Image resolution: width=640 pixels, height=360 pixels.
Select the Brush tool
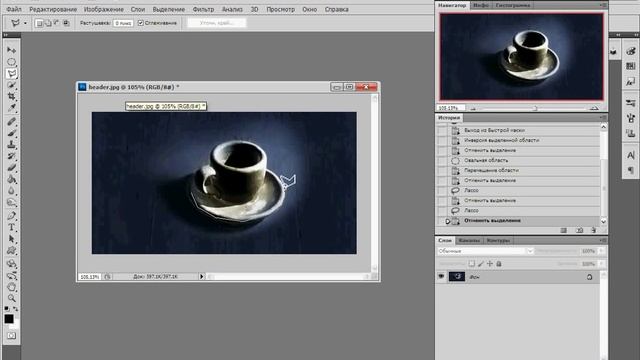pos(11,133)
